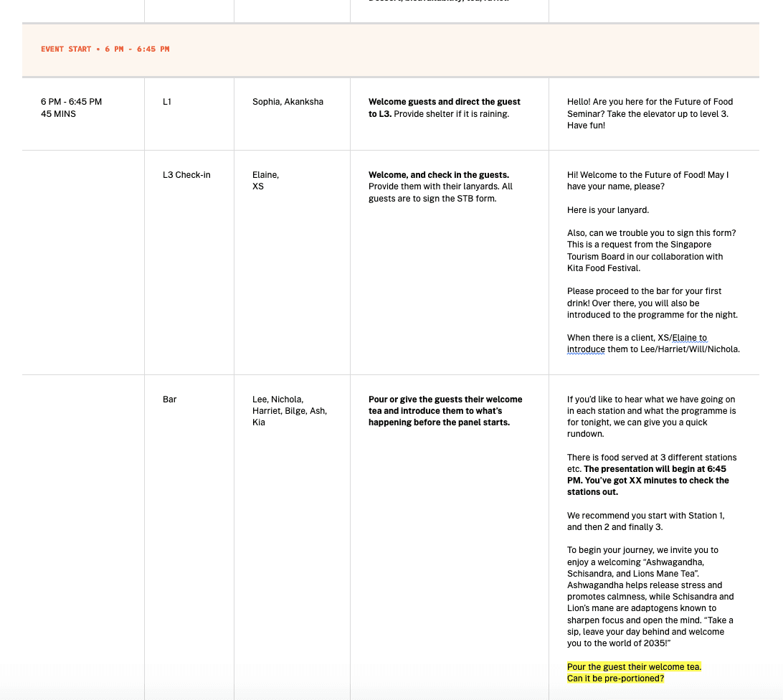
Task: Click 'guests are to sign the STB form.' line
Action: 432,199
